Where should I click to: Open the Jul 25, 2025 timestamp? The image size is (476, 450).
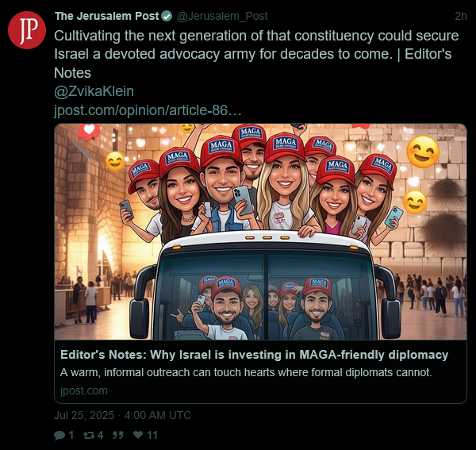point(123,415)
